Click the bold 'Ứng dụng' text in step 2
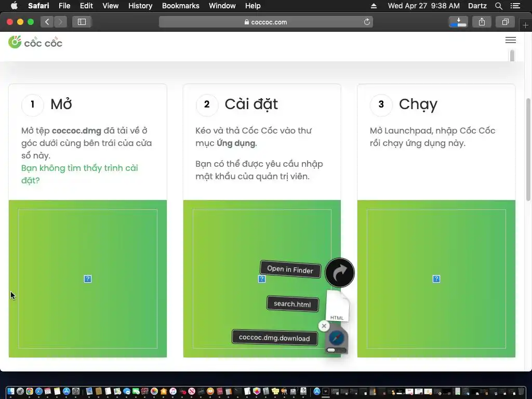The width and height of the screenshot is (532, 399). 236,143
